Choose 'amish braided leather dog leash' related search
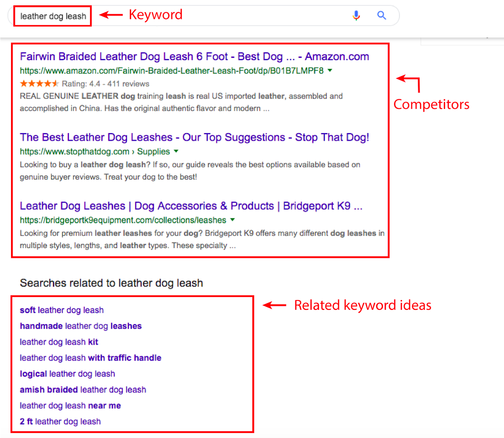Screen dimensions: 504x438 83,390
